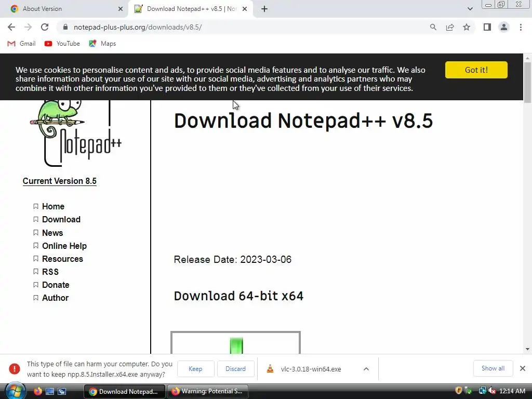Click the Download Notepad++ v8.5 heading
The height and width of the screenshot is (399, 532).
tap(303, 121)
